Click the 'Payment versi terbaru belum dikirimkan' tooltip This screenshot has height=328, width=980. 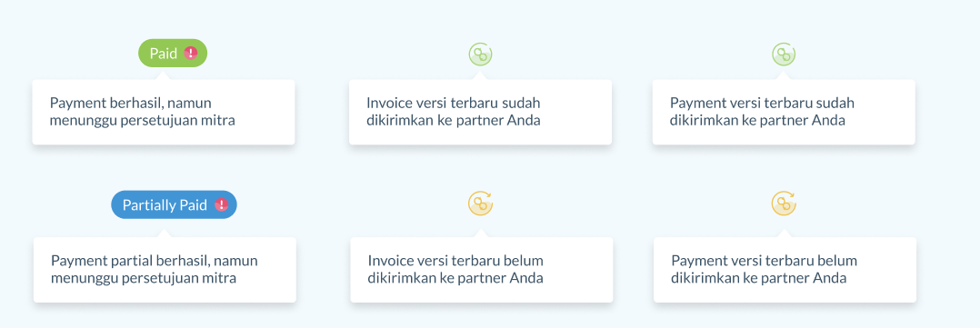click(785, 270)
